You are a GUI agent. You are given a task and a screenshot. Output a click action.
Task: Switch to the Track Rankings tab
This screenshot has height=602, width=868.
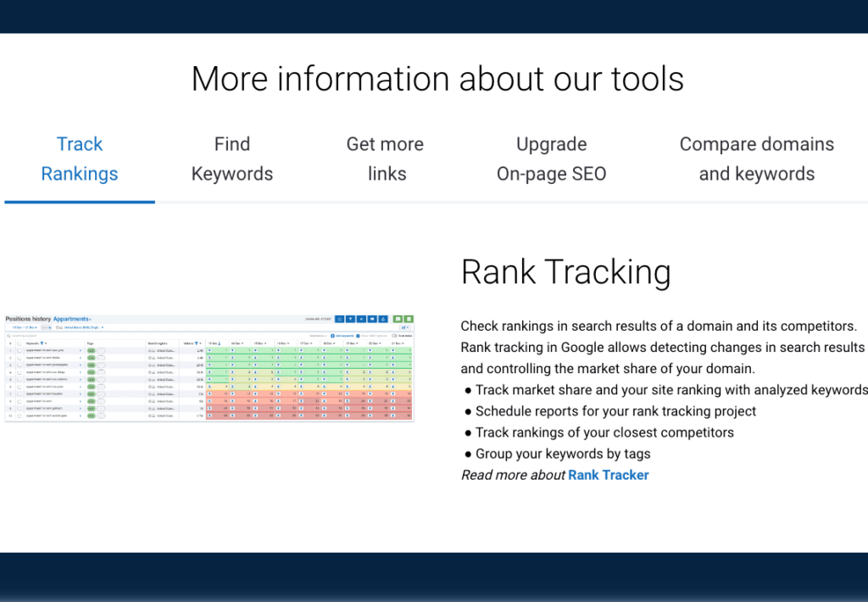pos(80,159)
